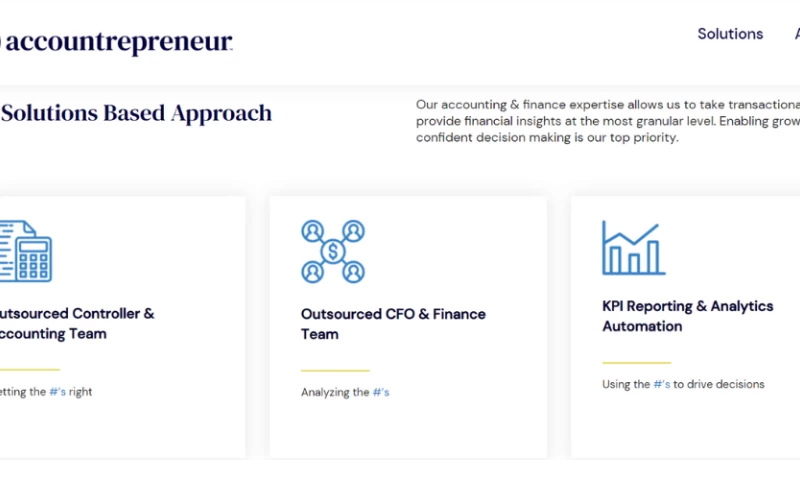Image resolution: width=800 pixels, height=480 pixels.
Task: Click the cut-off menu item right of Solutions
Action: [797, 34]
